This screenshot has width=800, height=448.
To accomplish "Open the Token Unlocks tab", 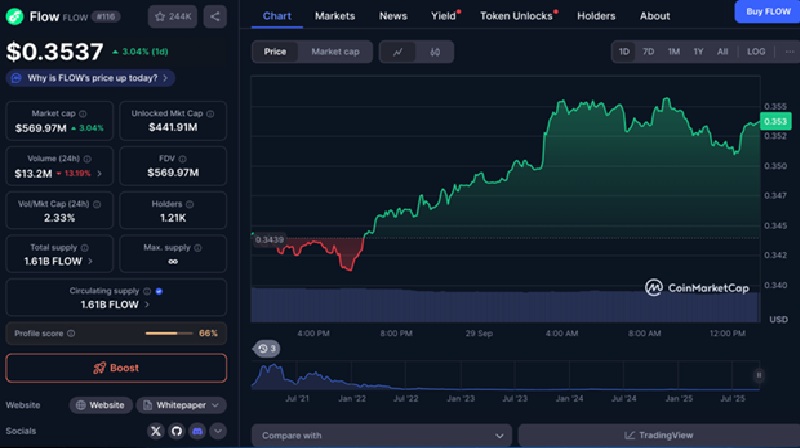I will pyautogui.click(x=517, y=16).
